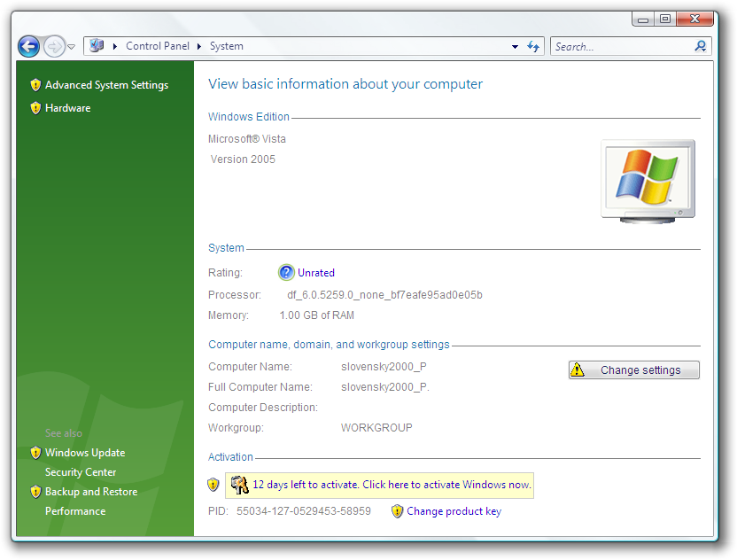Click the Version 2005 text
This screenshot has height=560, width=737.
(243, 159)
